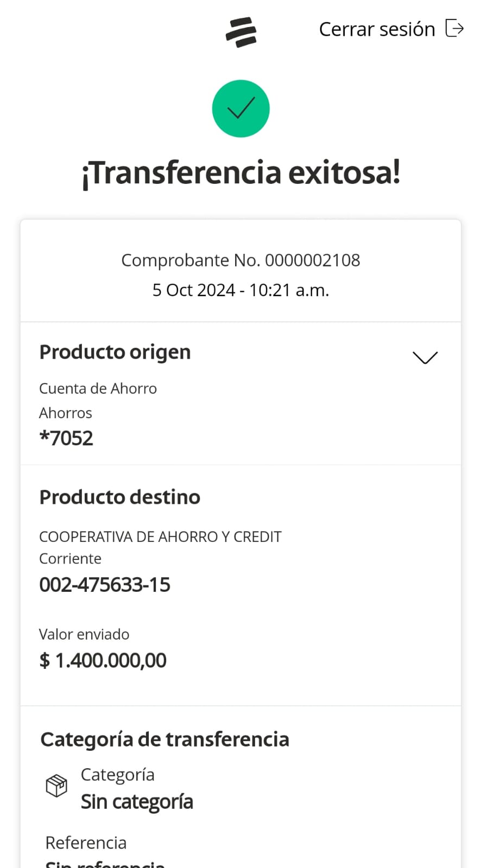This screenshot has height=868, width=481.
Task: Select the COOPERATIVA DE AHORRO Y CREDIT text
Action: point(160,537)
